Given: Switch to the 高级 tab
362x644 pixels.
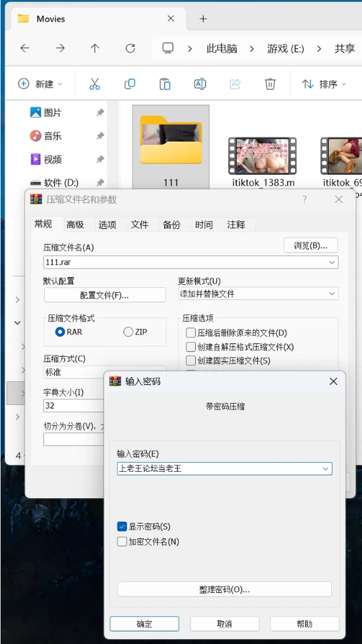Looking at the screenshot, I should (x=75, y=225).
